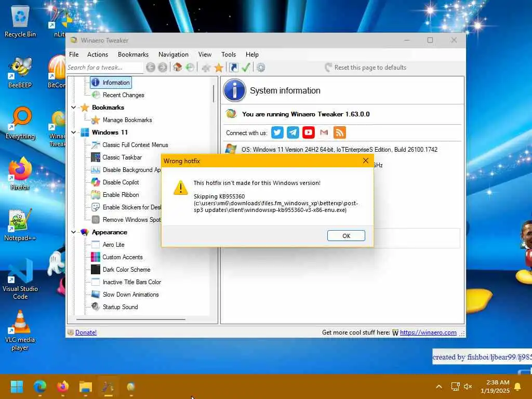Go back with the toolbar back arrow

pyautogui.click(x=151, y=68)
